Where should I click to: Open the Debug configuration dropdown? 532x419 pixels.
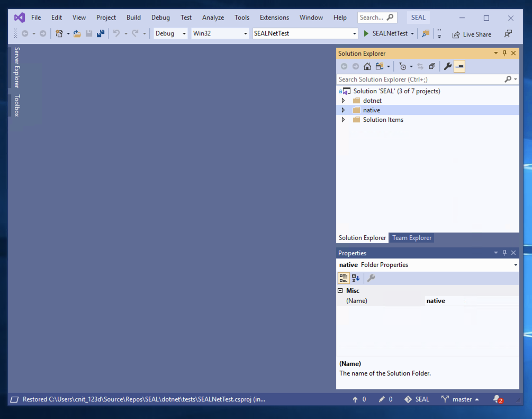coord(170,33)
